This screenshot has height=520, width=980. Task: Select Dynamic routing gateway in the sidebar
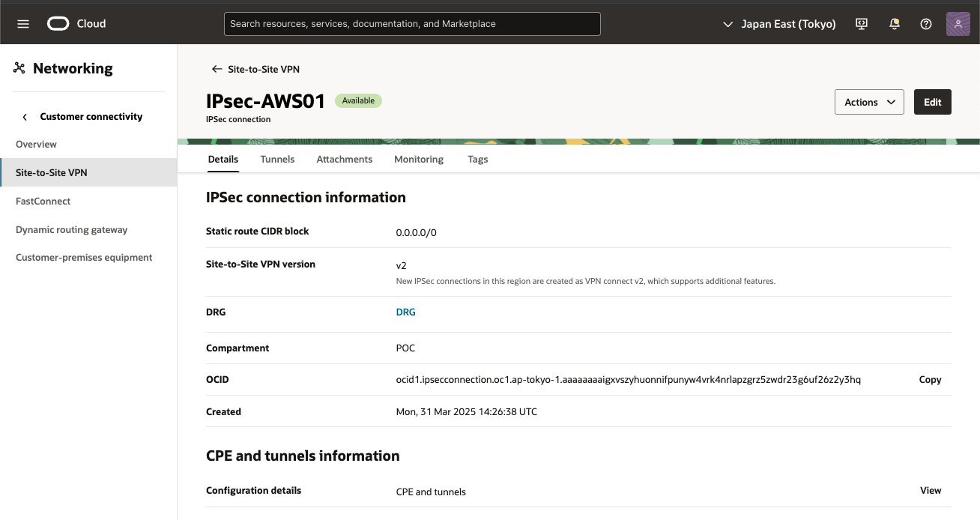coord(88,229)
